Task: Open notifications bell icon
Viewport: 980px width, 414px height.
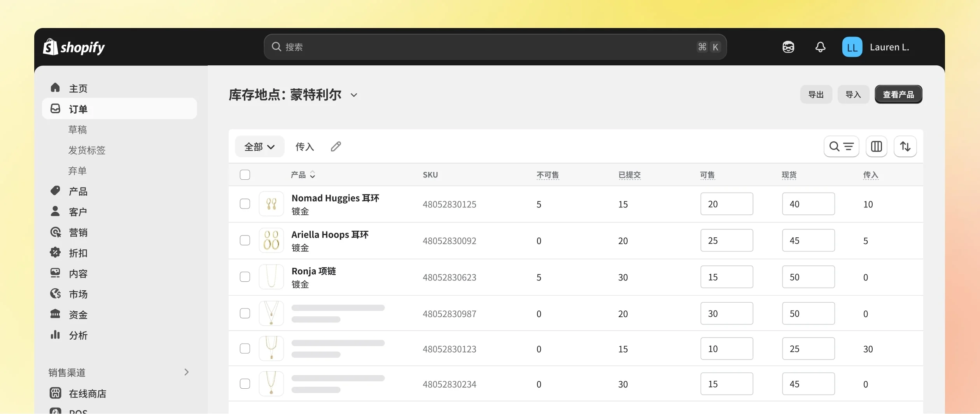Action: click(820, 47)
